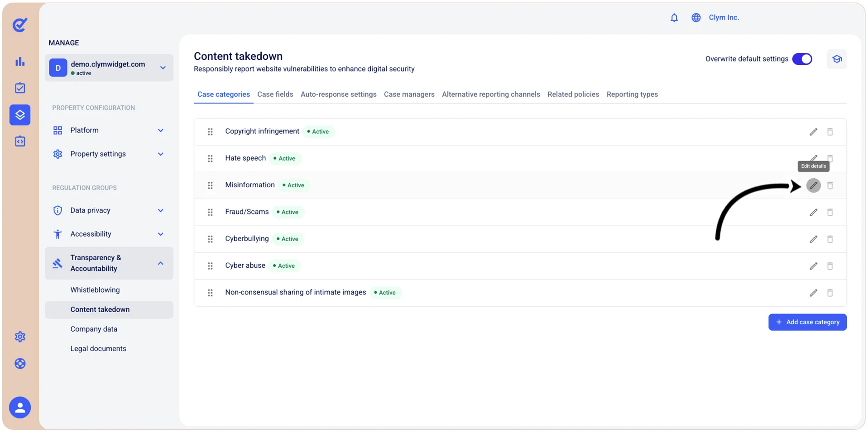Open Legal documents page

98,348
